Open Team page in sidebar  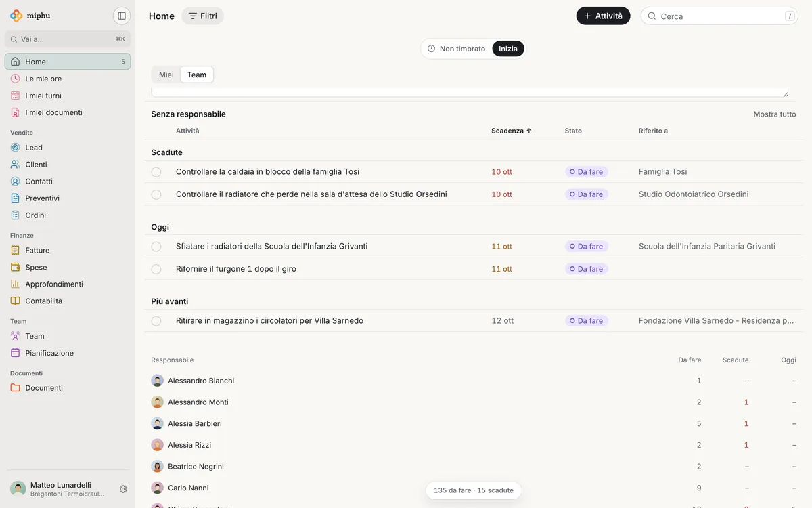[x=68, y=336]
